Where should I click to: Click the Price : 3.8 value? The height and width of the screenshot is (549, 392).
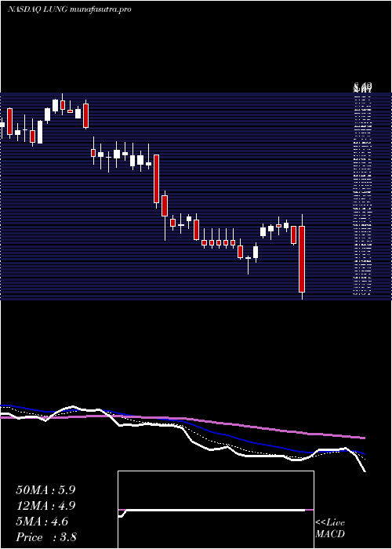pyautogui.click(x=46, y=536)
